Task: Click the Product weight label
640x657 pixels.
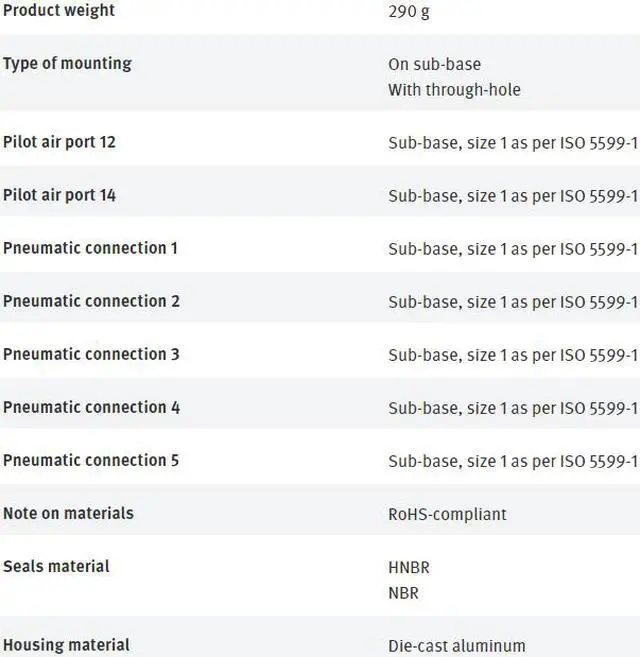Action: [x=59, y=11]
